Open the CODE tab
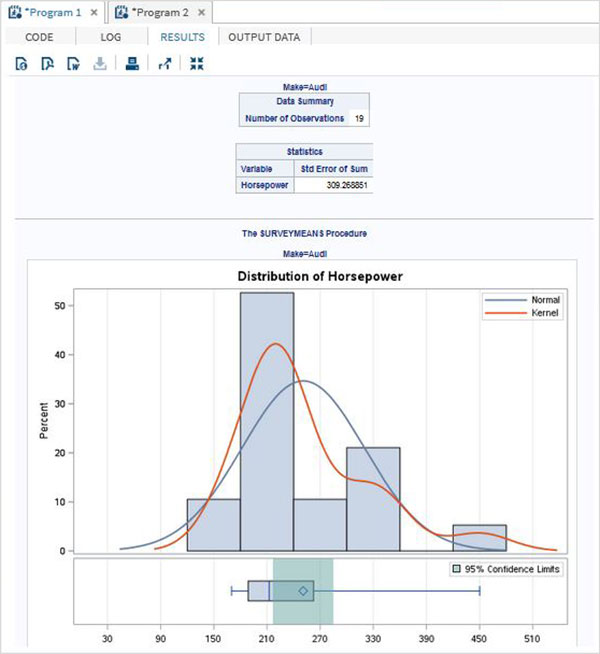Image resolution: width=600 pixels, height=654 pixels. 39,37
